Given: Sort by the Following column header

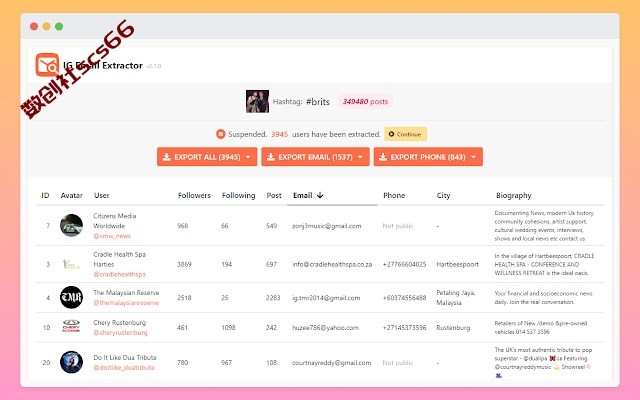Looking at the screenshot, I should tap(238, 195).
